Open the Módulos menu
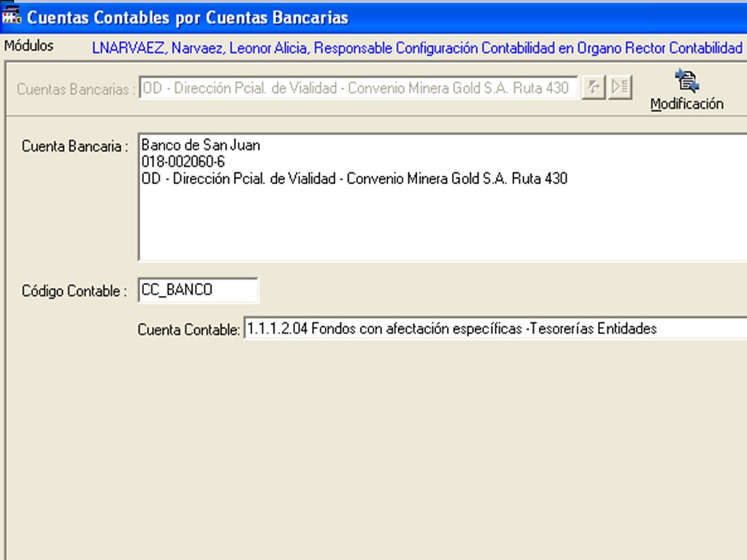 [28, 46]
